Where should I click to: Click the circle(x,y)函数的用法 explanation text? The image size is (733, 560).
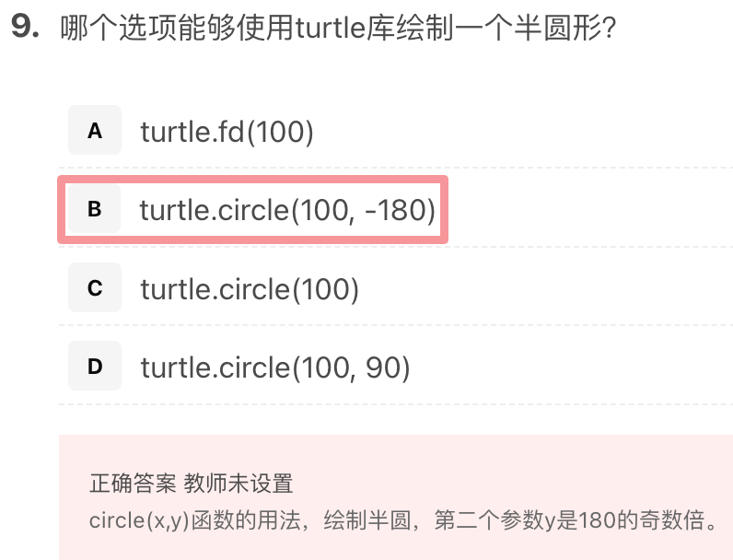click(x=194, y=520)
